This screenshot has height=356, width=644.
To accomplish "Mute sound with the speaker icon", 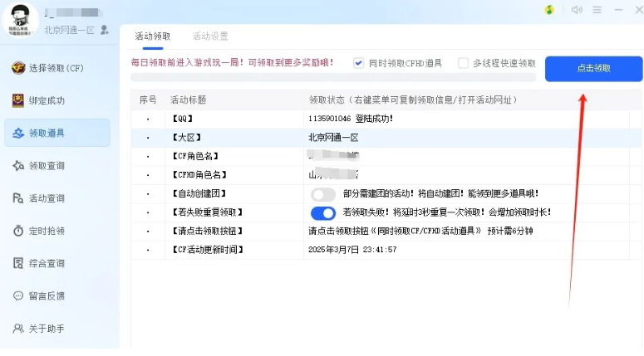I will click(577, 10).
